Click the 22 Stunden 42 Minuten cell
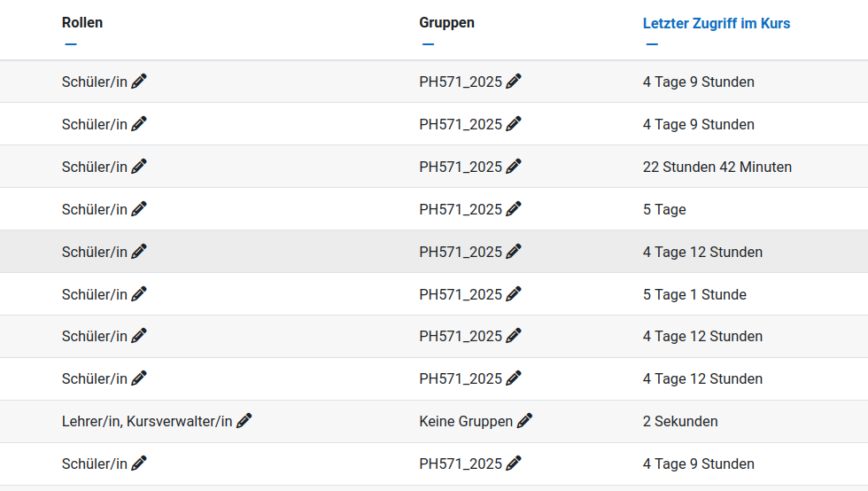The height and width of the screenshot is (491, 868). (x=717, y=167)
